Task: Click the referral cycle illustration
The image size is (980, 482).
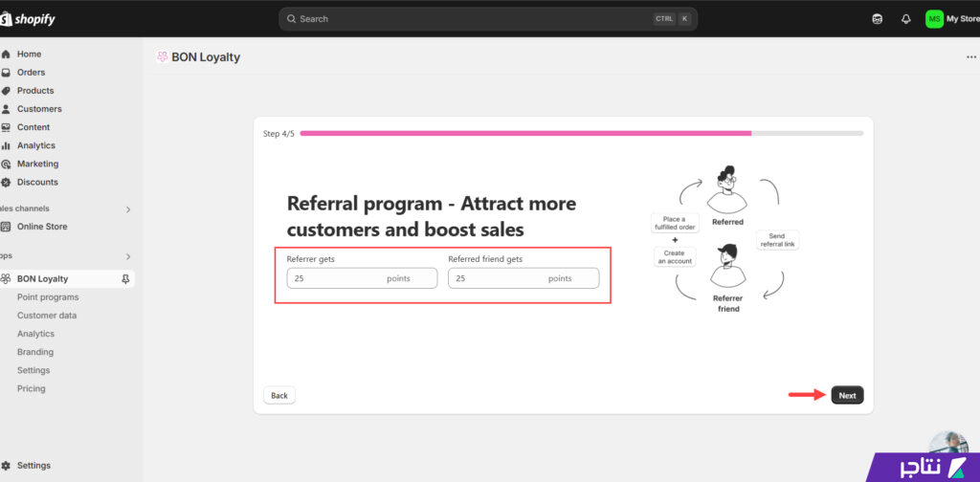Action: [725, 240]
